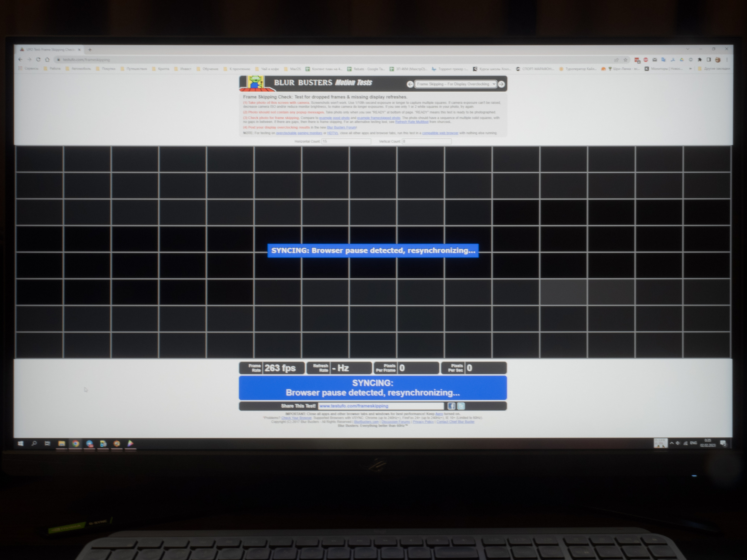Go to previous test with left arrow
Screen dimensions: 747x560
[x=410, y=84]
